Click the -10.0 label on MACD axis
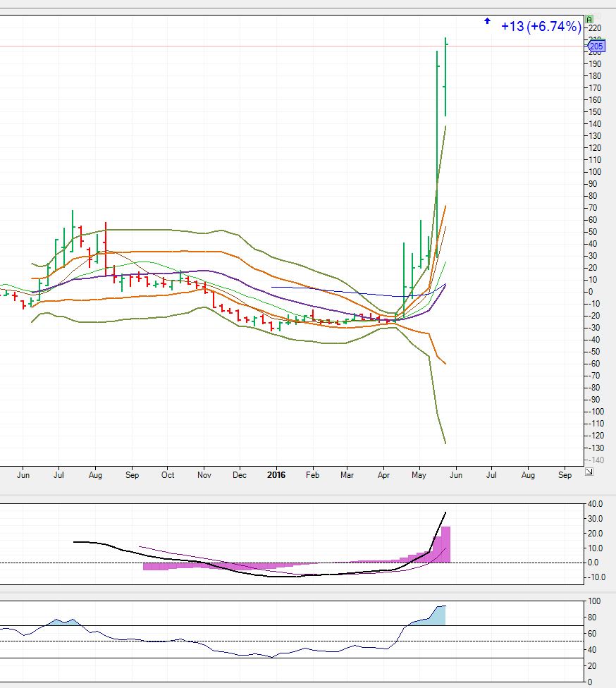 (596, 577)
